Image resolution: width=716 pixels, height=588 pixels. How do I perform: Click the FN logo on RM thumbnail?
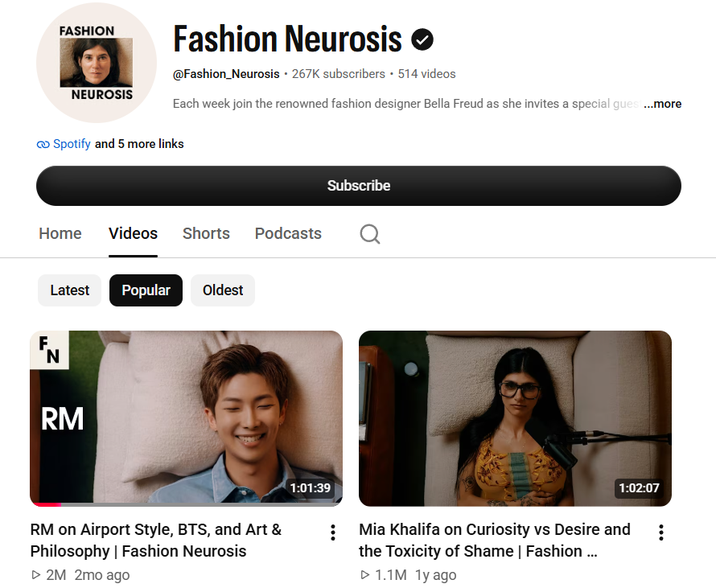tap(49, 350)
